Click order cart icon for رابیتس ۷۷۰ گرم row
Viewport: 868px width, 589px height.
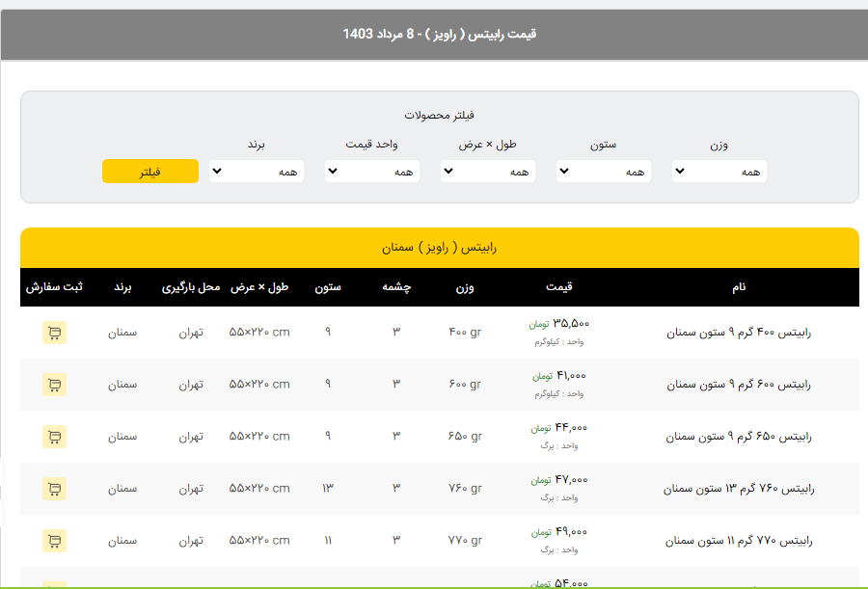point(54,541)
